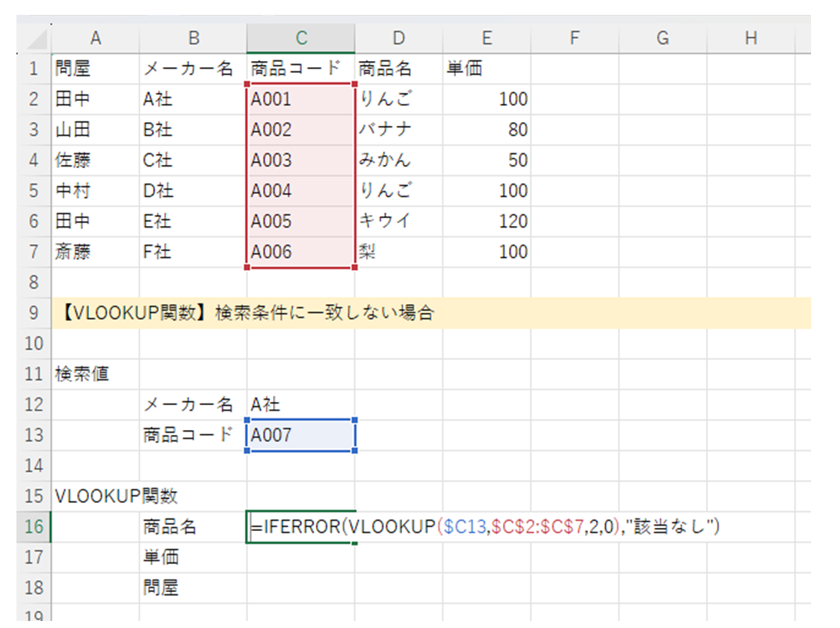840x628 pixels.
Task: Select cell with F社
Action: (x=193, y=252)
